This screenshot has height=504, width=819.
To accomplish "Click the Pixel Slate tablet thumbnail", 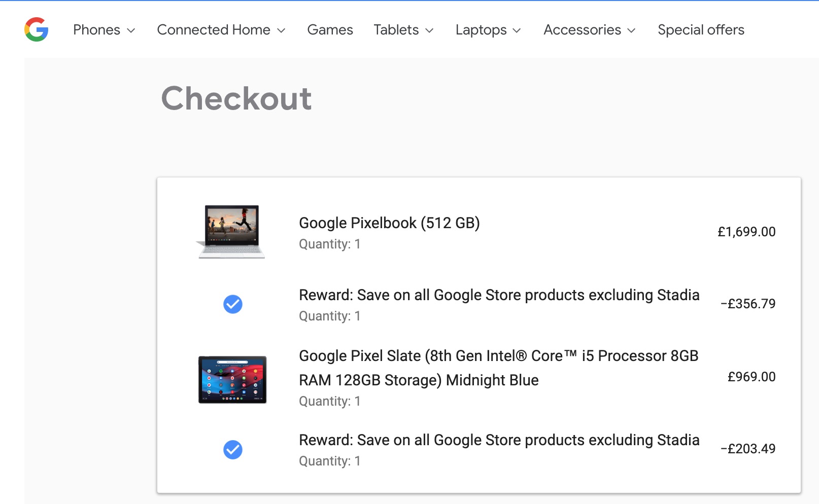I will click(x=232, y=380).
